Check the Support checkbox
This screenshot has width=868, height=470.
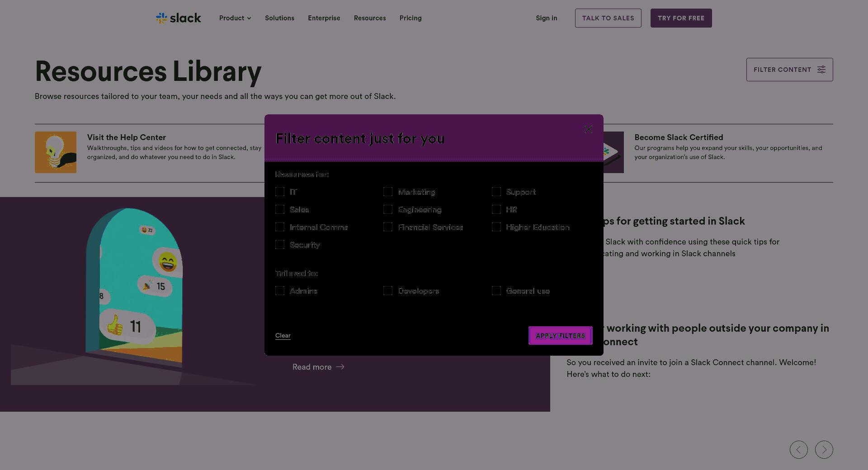pos(496,192)
